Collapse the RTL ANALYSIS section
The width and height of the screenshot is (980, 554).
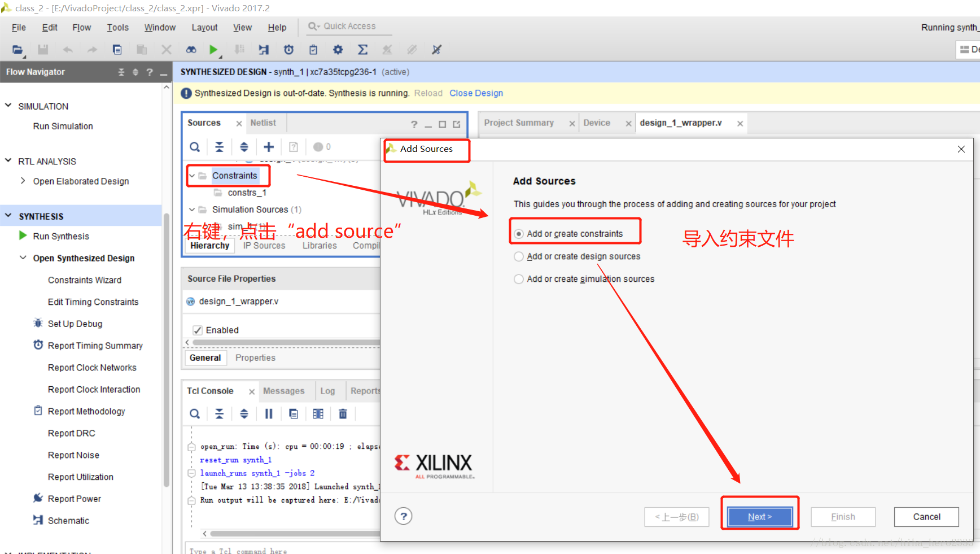pos(8,161)
